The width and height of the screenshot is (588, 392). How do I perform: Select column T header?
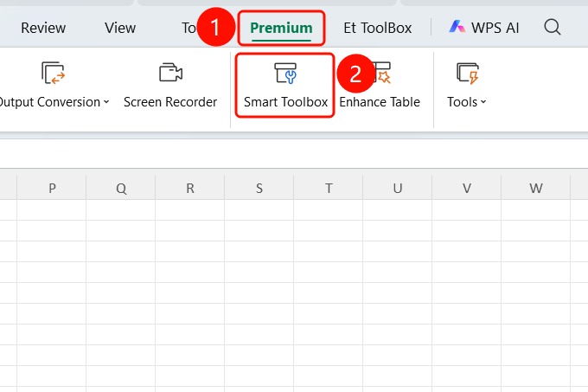click(328, 188)
